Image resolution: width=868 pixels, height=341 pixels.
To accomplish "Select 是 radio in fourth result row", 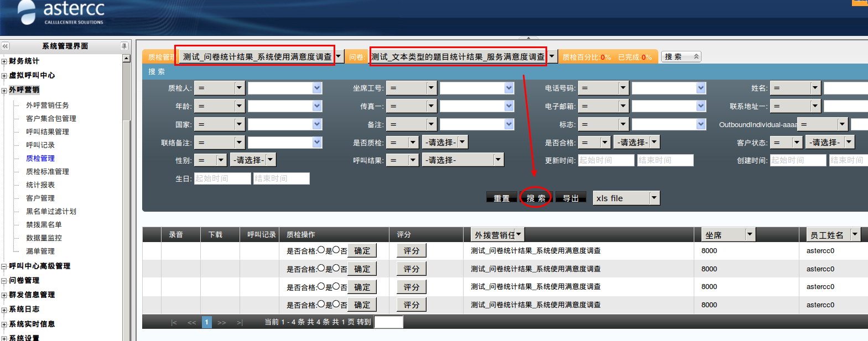I will coord(321,305).
